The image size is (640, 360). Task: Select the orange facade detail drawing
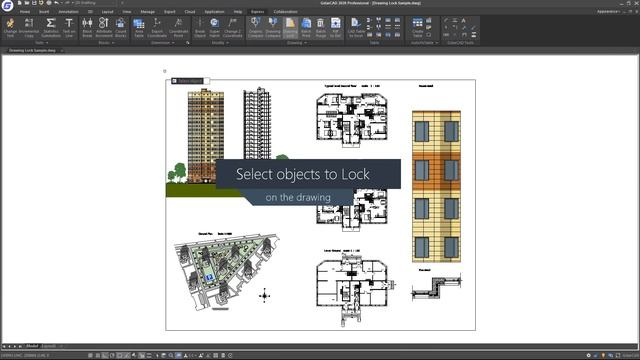pos(436,186)
